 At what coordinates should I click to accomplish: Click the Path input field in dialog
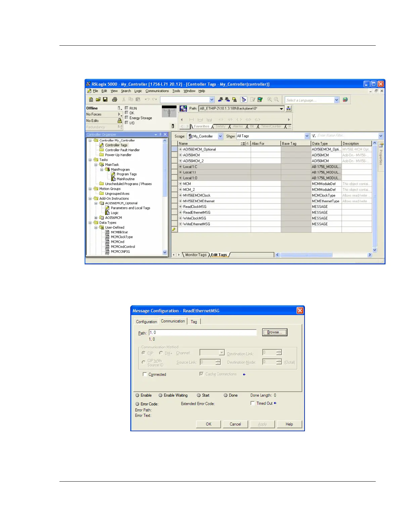click(x=203, y=332)
